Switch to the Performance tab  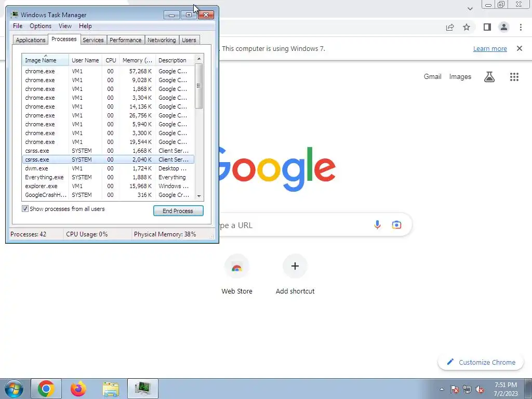(125, 40)
